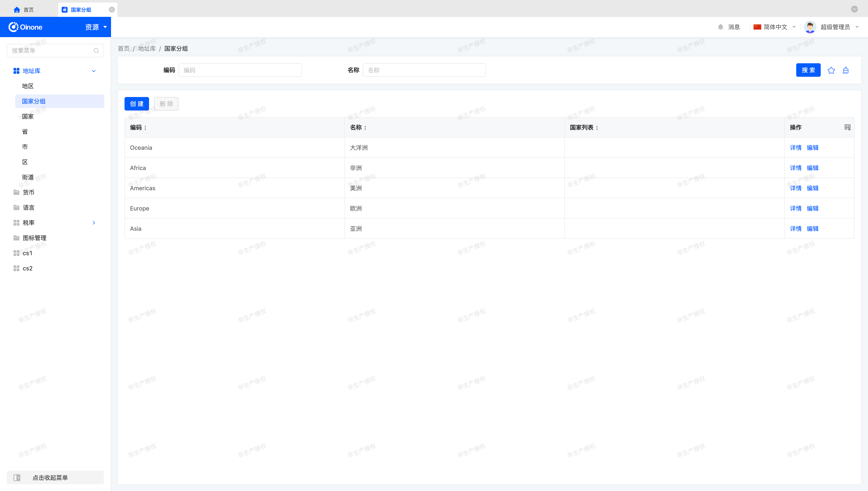The height and width of the screenshot is (491, 868).
Task: Open the table column settings icon
Action: (x=847, y=127)
